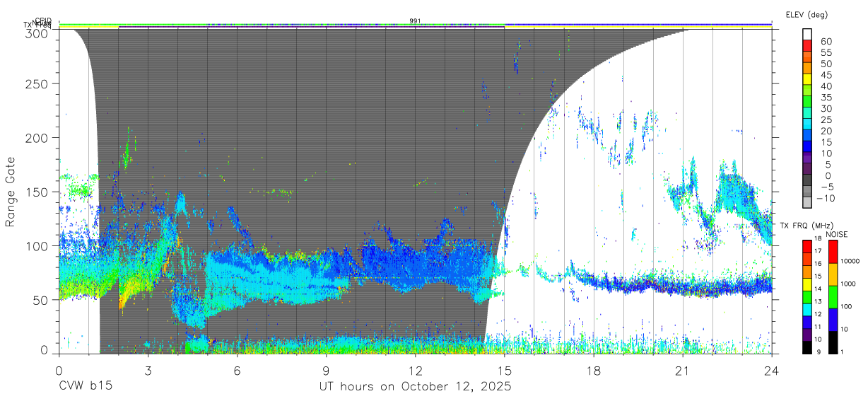
Task: Click the "10000" label on NOISE scale
Action: (850, 261)
